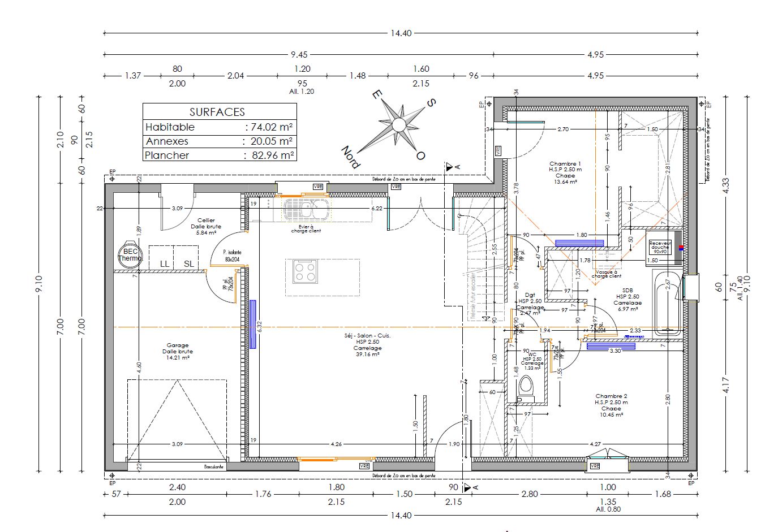Click the SL dryer box

point(187,257)
